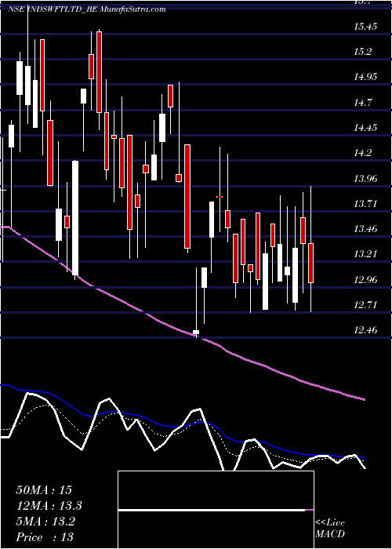This screenshot has width=392, height=549.
Task: Click the 14.95 price axis label
Action: [365, 77]
